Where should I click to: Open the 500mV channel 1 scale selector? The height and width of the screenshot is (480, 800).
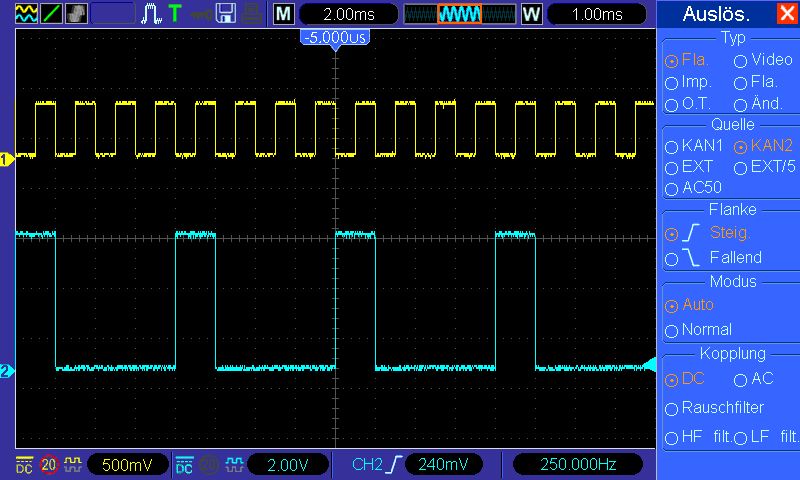point(127,465)
